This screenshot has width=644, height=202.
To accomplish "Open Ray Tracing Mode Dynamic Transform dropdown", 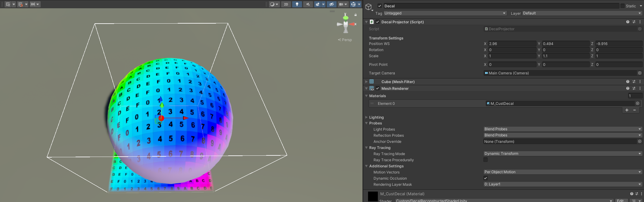I will (x=563, y=154).
